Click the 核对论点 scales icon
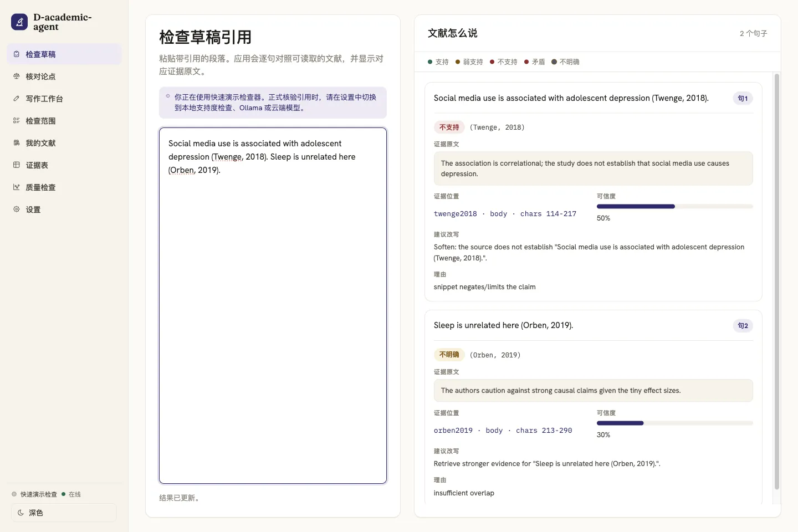 pos(17,76)
